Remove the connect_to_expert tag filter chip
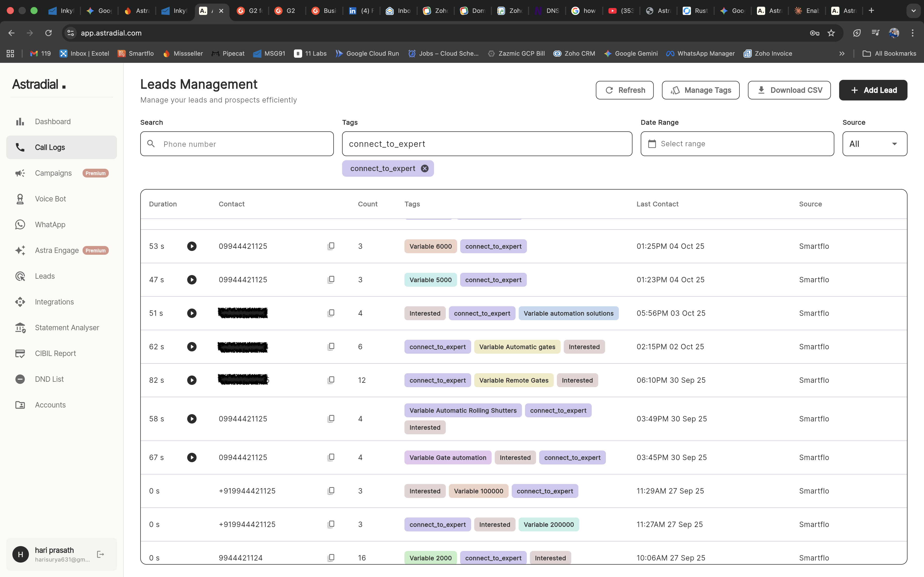 (425, 169)
